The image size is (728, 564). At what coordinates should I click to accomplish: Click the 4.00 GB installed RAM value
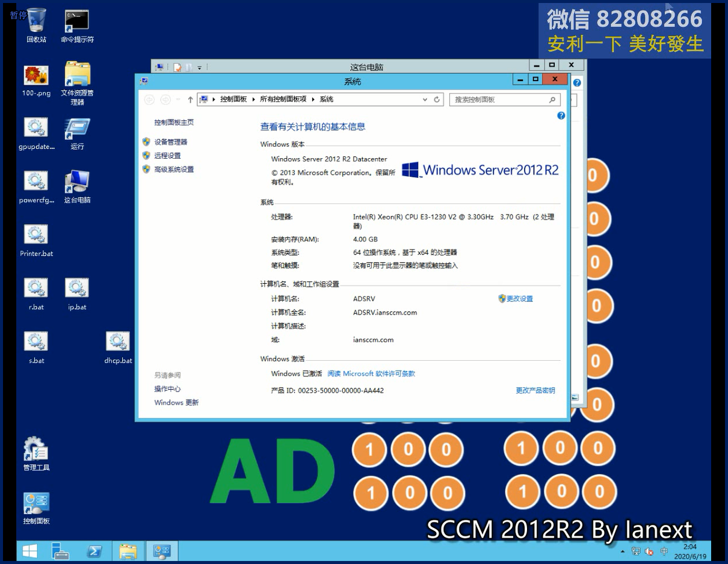point(365,239)
